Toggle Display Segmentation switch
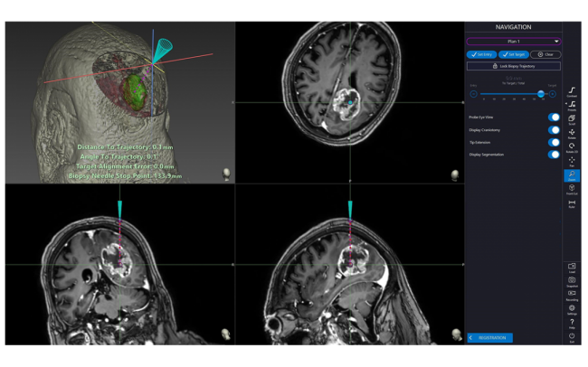 (x=553, y=155)
